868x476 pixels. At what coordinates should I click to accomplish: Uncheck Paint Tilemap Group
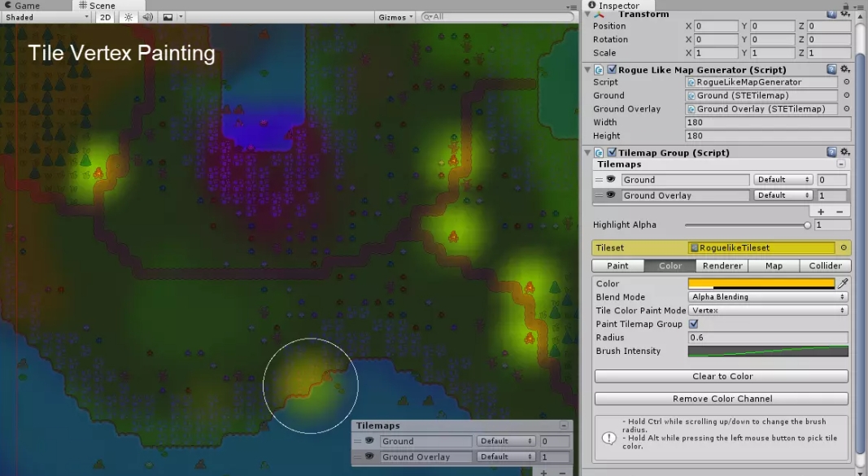coord(694,324)
